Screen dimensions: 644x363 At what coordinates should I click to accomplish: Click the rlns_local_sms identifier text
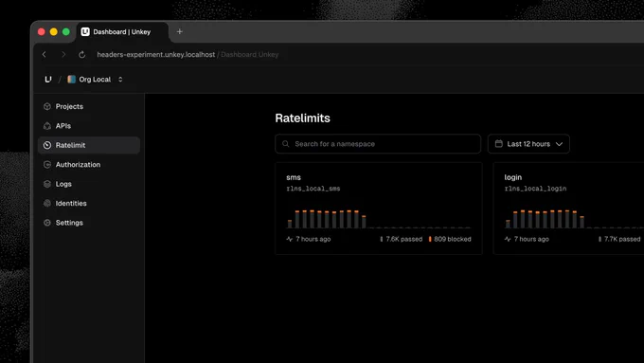click(x=313, y=189)
